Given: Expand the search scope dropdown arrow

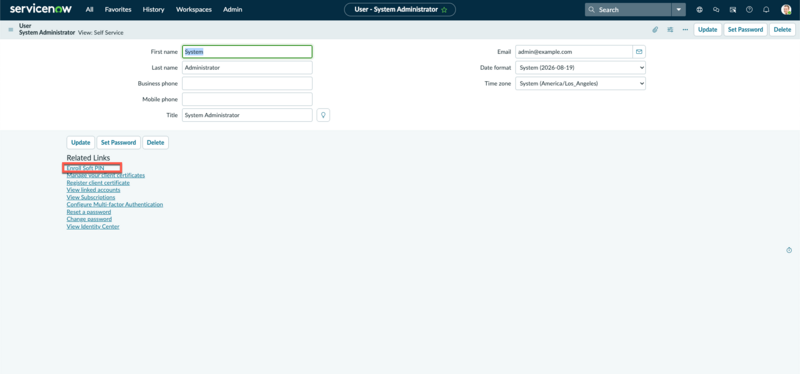Looking at the screenshot, I should click(679, 10).
